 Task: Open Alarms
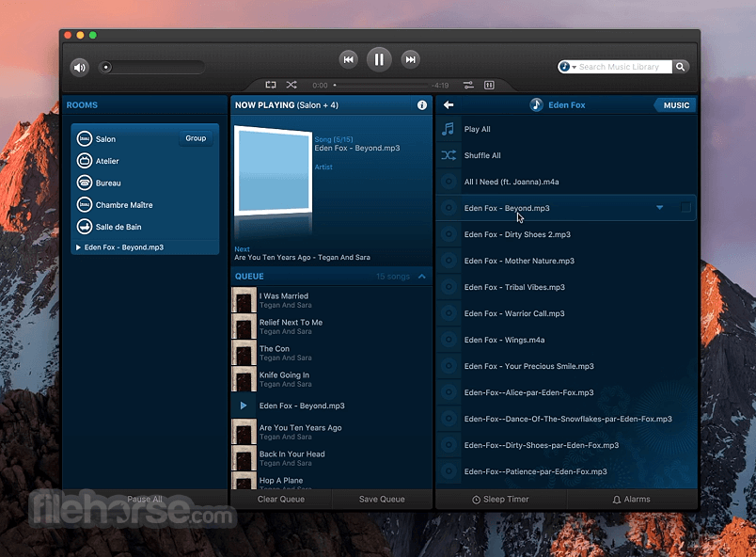632,499
